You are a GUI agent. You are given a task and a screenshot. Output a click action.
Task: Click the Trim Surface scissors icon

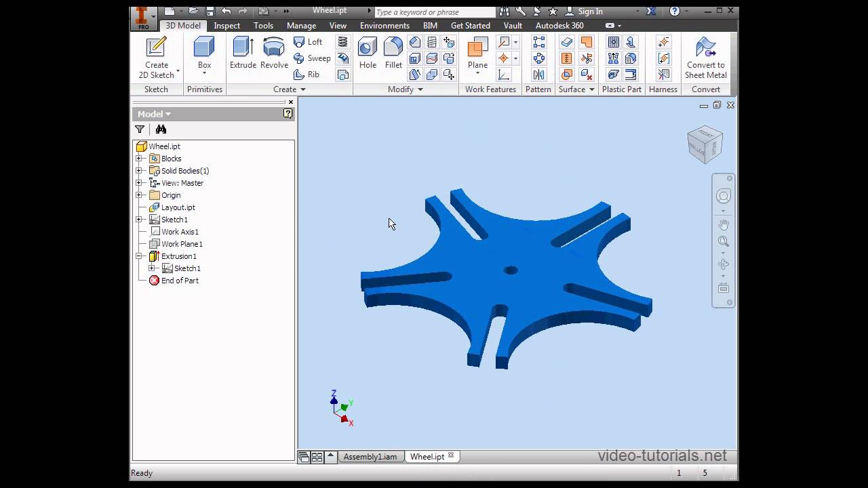pos(587,58)
